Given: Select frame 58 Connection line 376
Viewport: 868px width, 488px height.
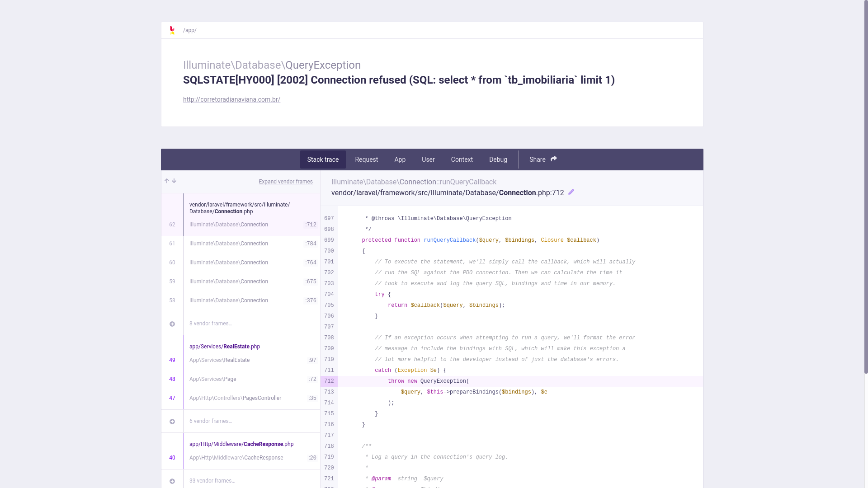Looking at the screenshot, I should click(x=241, y=300).
